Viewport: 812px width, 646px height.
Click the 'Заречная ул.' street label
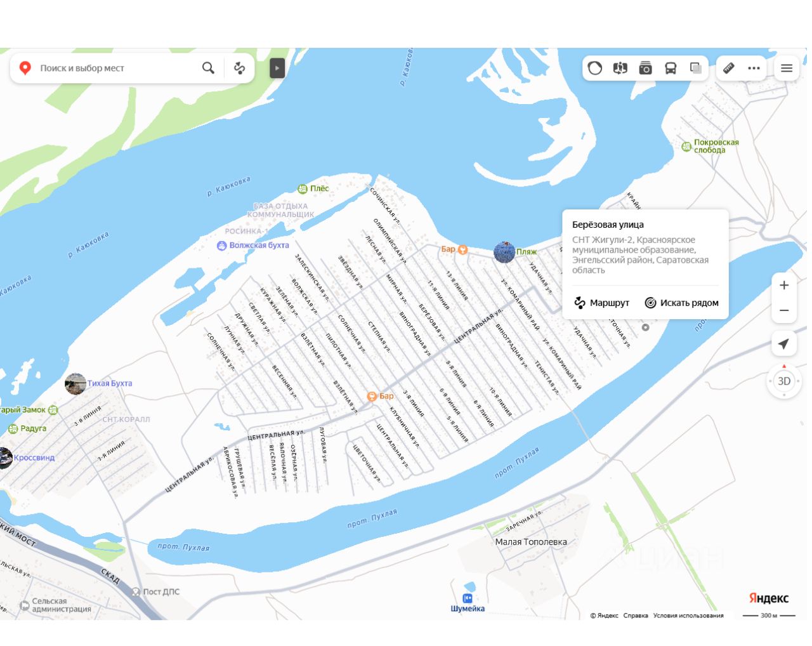525,520
